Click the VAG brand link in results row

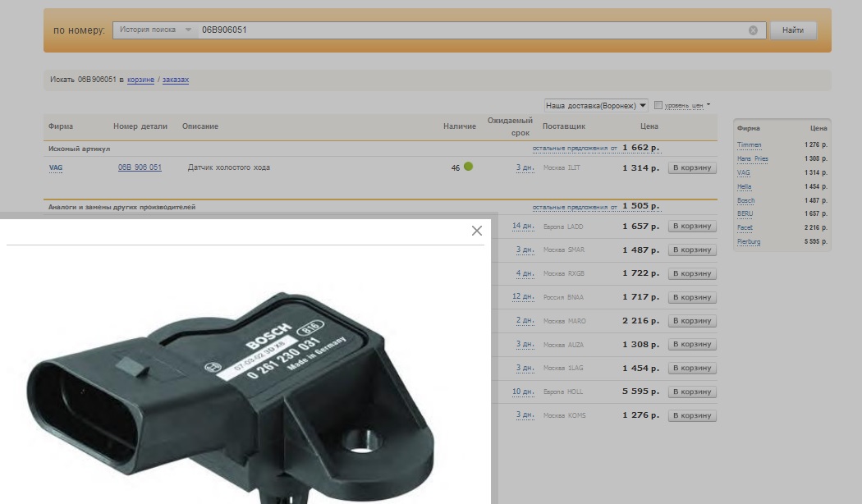point(56,167)
